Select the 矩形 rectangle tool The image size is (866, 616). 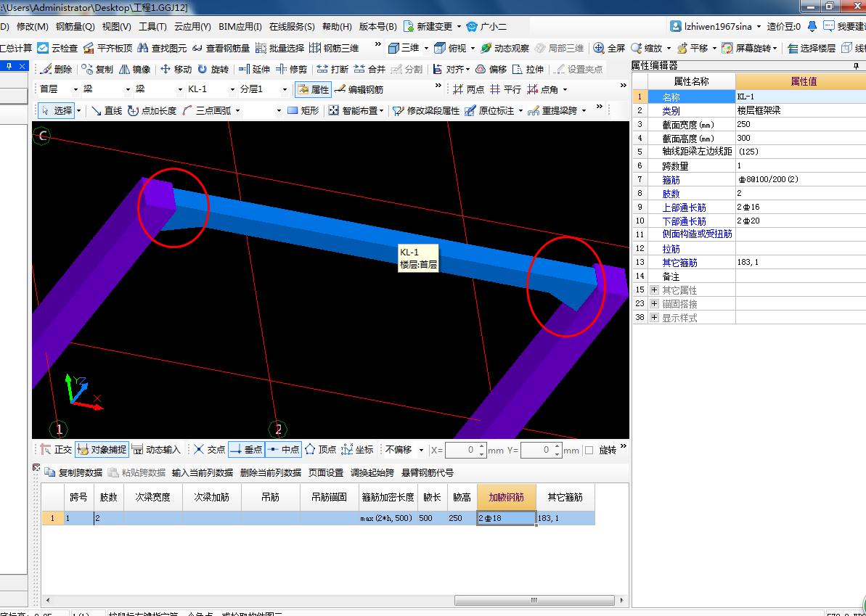[303, 110]
